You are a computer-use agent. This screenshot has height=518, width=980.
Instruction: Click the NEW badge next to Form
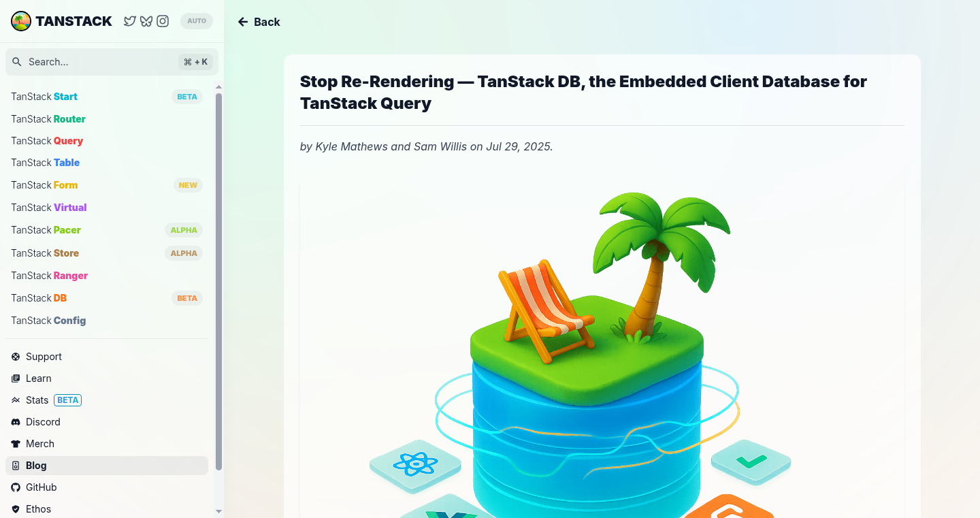click(x=188, y=185)
